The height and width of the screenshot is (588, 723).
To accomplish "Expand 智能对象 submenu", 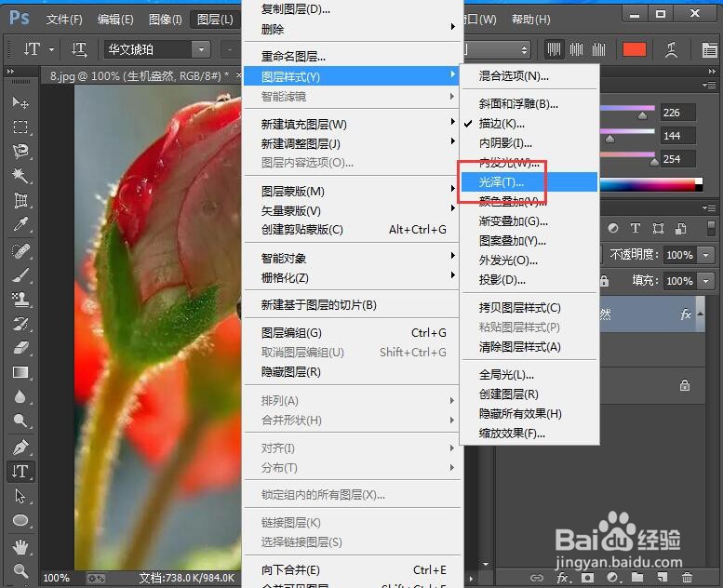I will 352,259.
